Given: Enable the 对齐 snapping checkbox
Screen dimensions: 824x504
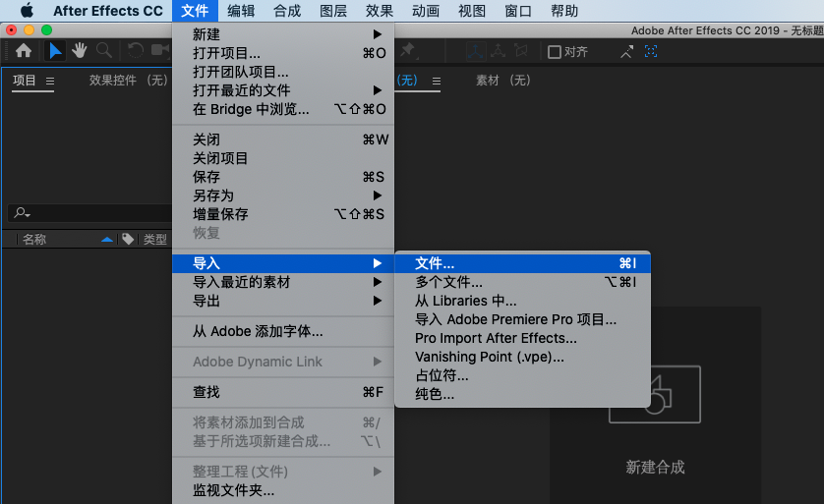Looking at the screenshot, I should click(554, 52).
